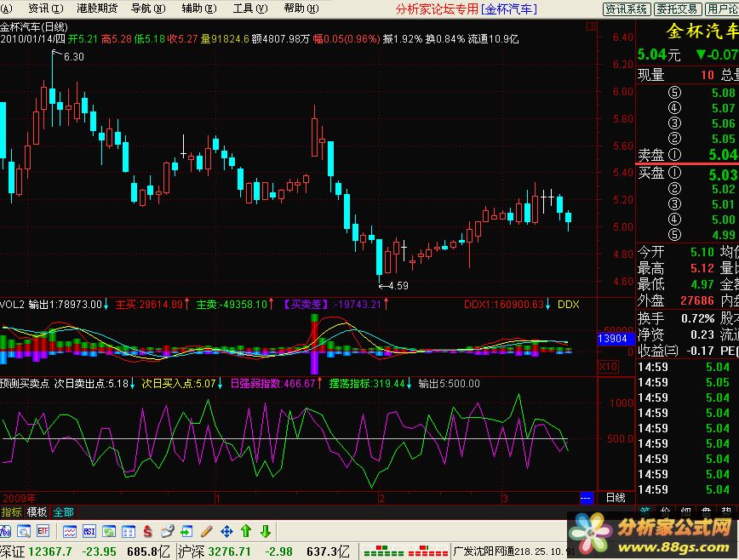This screenshot has width=739, height=560.
Task: Click the 外盘 27686 value
Action: pyautogui.click(x=697, y=300)
